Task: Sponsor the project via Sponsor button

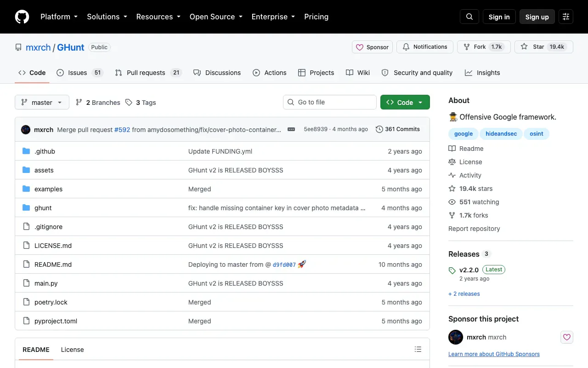Action: point(373,47)
